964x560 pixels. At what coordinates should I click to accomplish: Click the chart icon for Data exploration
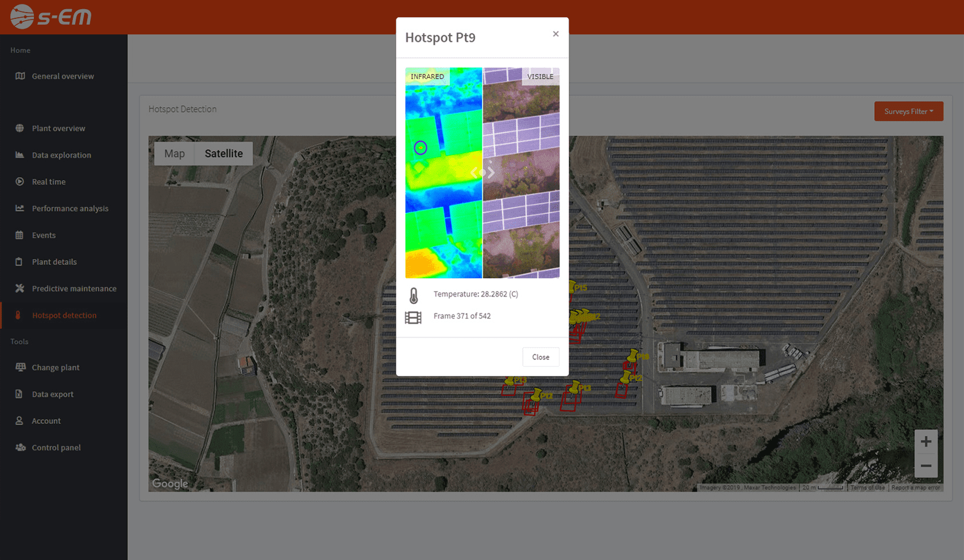click(x=20, y=155)
